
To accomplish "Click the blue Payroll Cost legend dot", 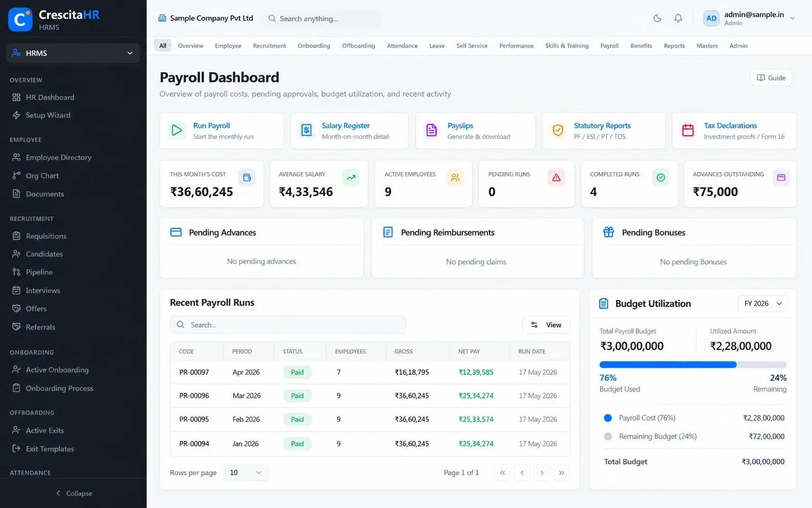I will pyautogui.click(x=608, y=418).
